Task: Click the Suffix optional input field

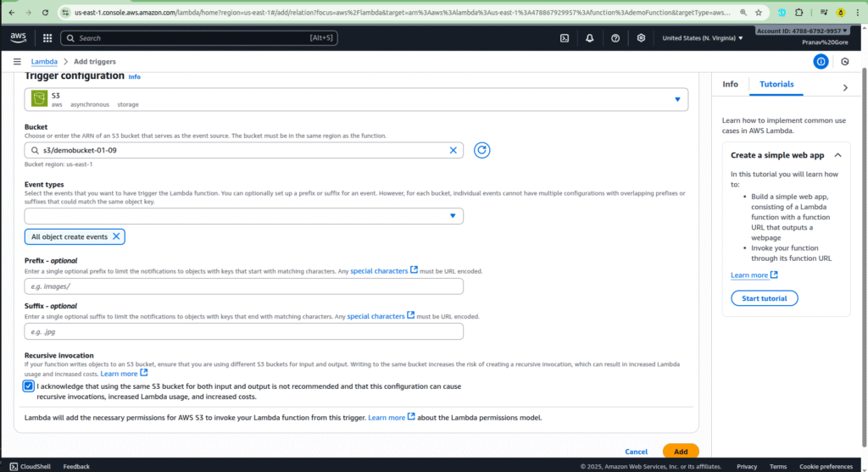Action: [x=243, y=331]
